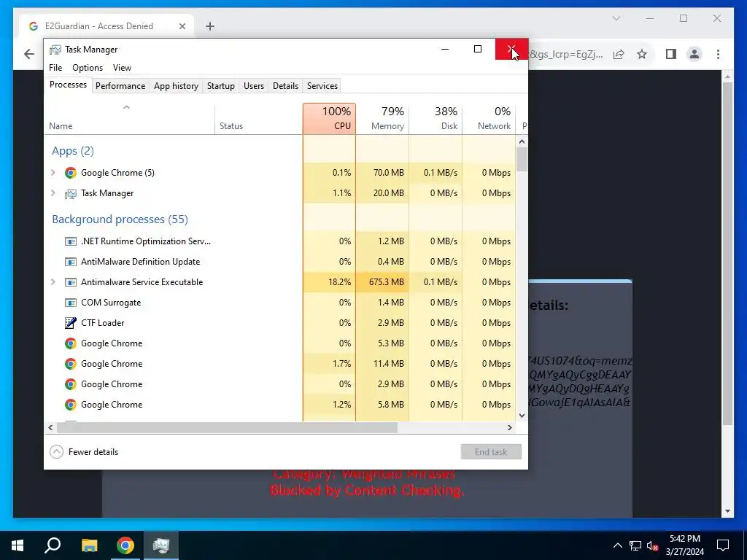The image size is (747, 560).
Task: Switch to the Startup tab
Action: (x=220, y=86)
